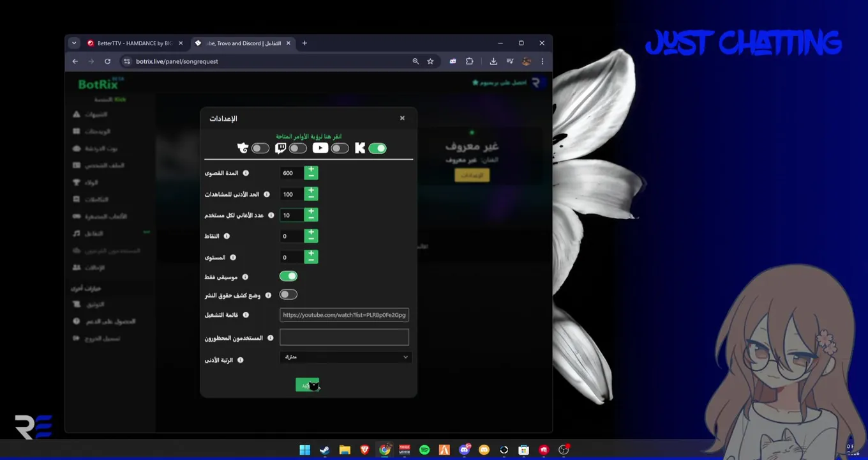Click the Twitch logo icon

(280, 148)
